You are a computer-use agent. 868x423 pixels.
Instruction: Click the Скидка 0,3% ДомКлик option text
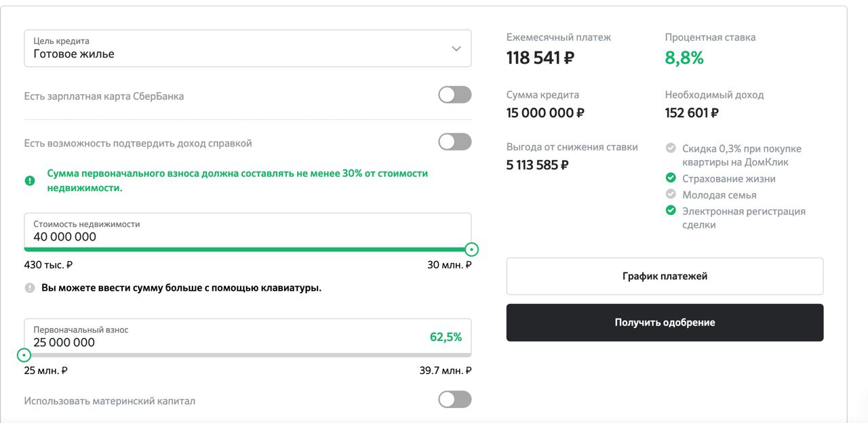[742, 155]
